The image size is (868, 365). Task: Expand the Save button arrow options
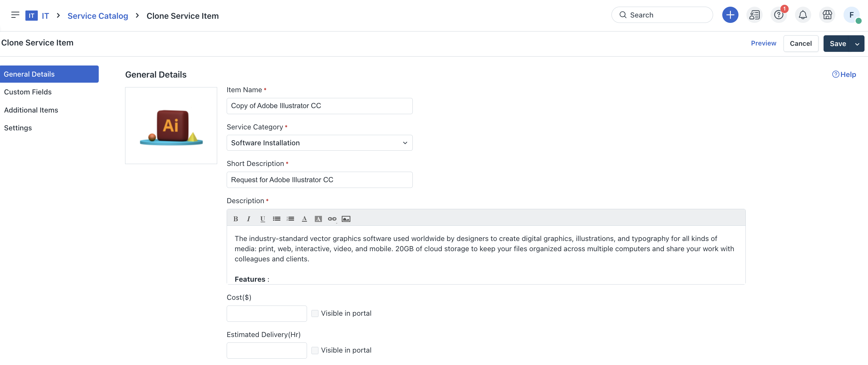click(857, 44)
